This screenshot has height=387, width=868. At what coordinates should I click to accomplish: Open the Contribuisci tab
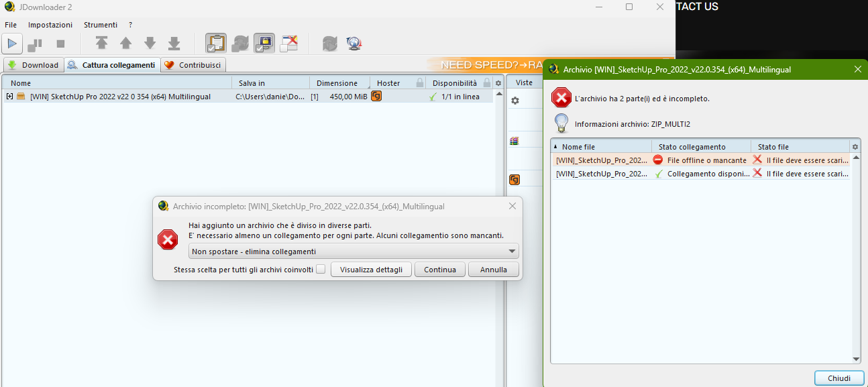coord(193,65)
